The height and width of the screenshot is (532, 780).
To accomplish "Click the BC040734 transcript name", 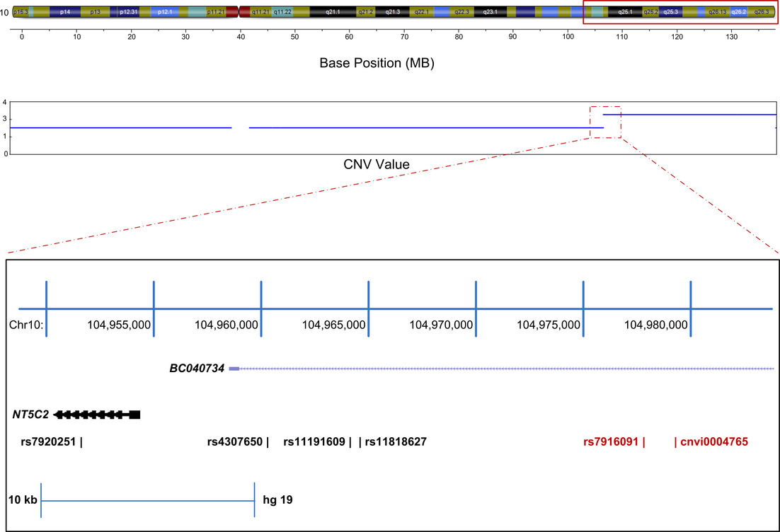I will 197,369.
